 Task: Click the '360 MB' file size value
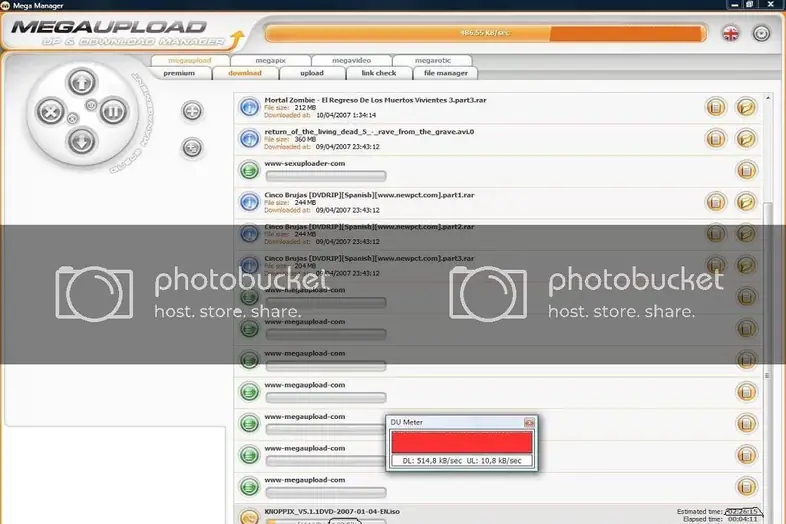(x=305, y=139)
